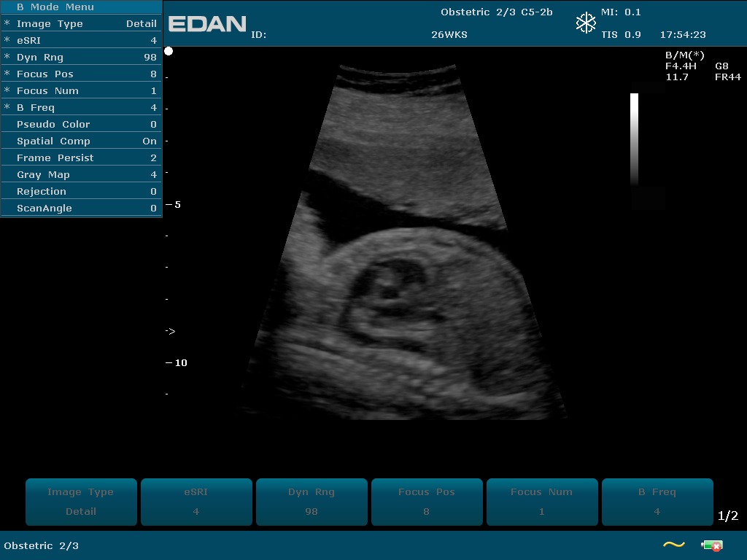Click the white probe orientation dot

pos(169,51)
